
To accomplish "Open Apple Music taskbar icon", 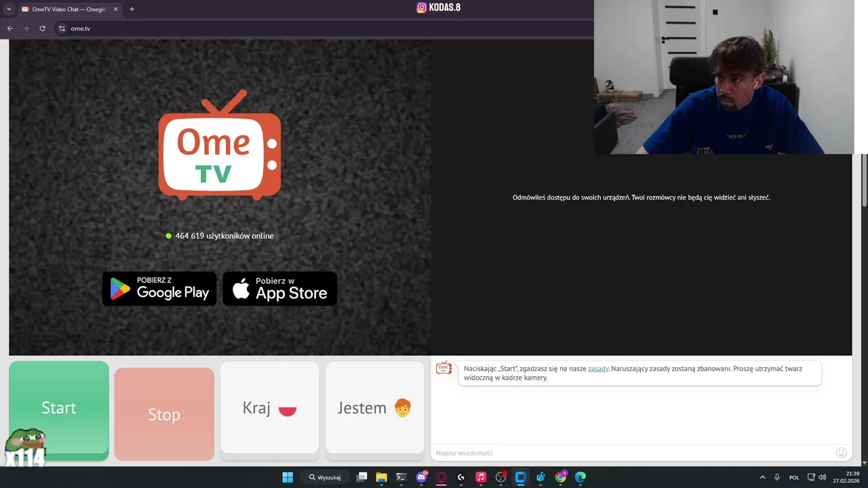I will point(481,477).
